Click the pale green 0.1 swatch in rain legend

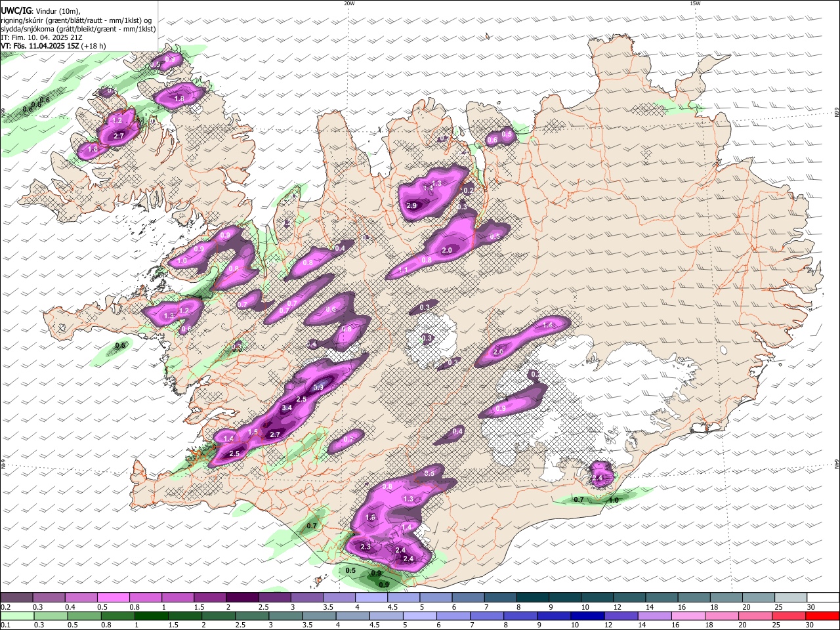coord(16,616)
